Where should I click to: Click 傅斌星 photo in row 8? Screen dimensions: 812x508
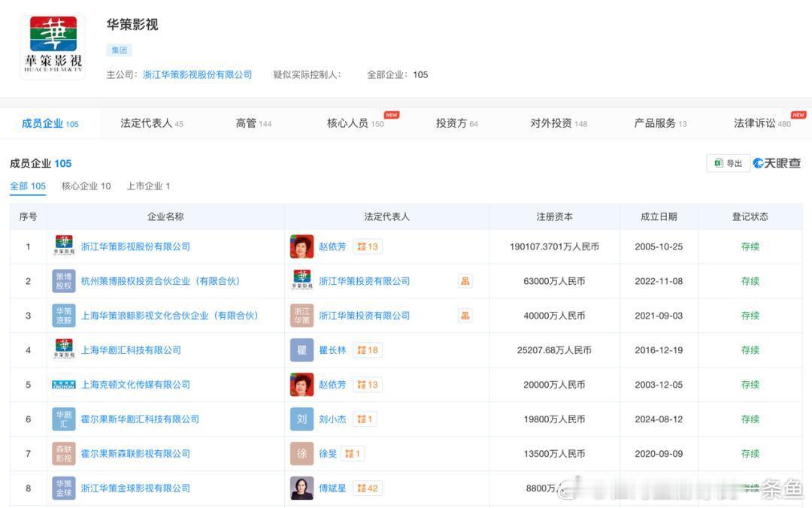pos(302,488)
